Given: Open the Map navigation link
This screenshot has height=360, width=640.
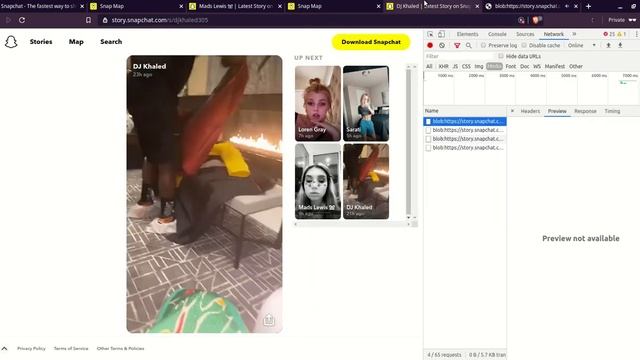Looking at the screenshot, I should 76,42.
